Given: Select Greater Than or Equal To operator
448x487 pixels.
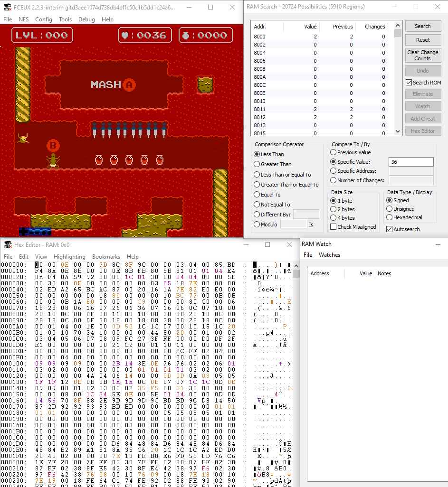Looking at the screenshot, I should [x=286, y=185].
